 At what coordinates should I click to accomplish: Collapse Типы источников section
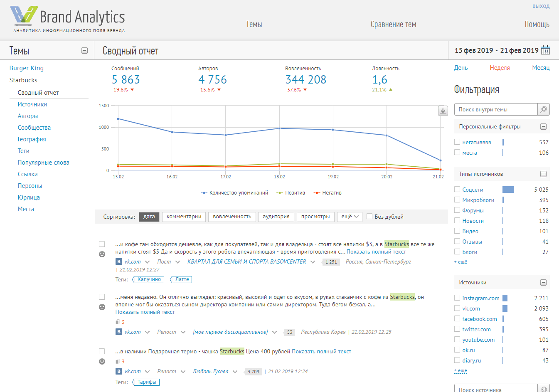(x=543, y=174)
